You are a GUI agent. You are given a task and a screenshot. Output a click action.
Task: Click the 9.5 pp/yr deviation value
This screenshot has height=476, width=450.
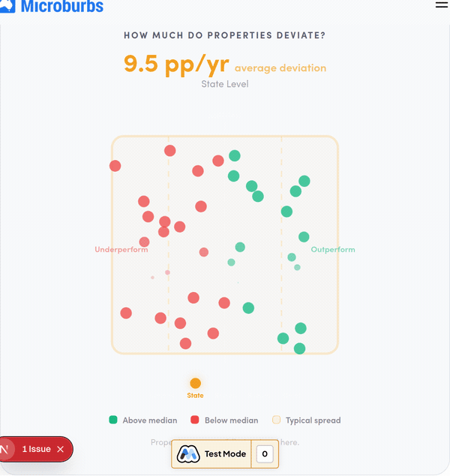point(176,65)
